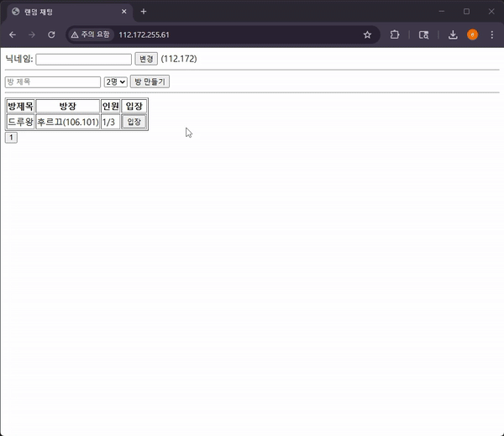Click the forward navigation arrow

pyautogui.click(x=32, y=34)
